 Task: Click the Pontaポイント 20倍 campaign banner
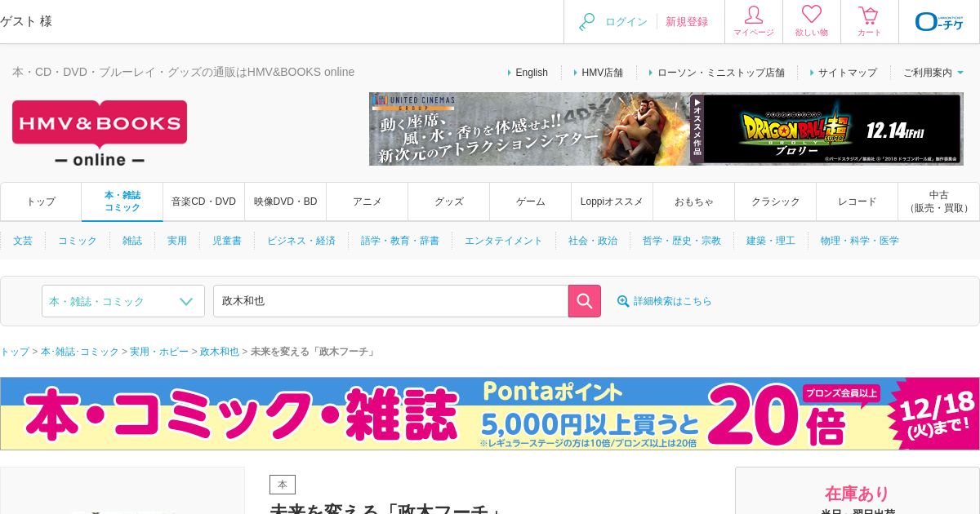pos(490,414)
